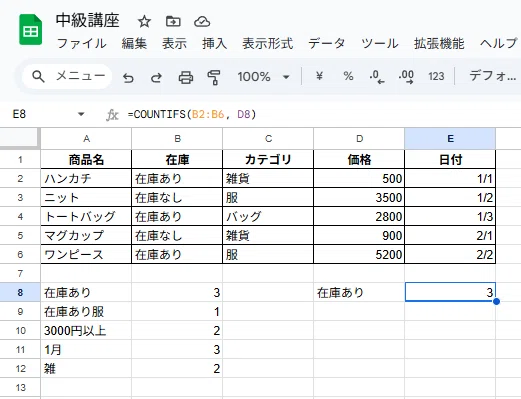The width and height of the screenshot is (521, 399).
Task: Click the メニュー search box
Action: coord(67,76)
